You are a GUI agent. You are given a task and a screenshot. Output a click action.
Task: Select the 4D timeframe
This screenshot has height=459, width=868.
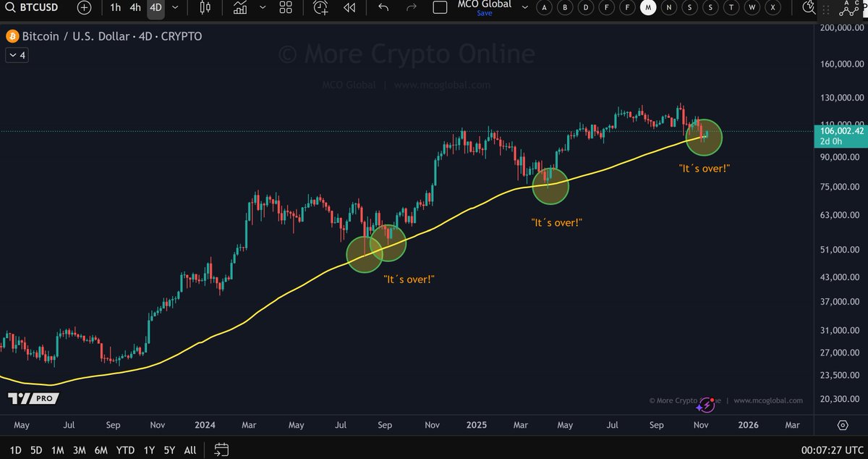click(x=156, y=8)
